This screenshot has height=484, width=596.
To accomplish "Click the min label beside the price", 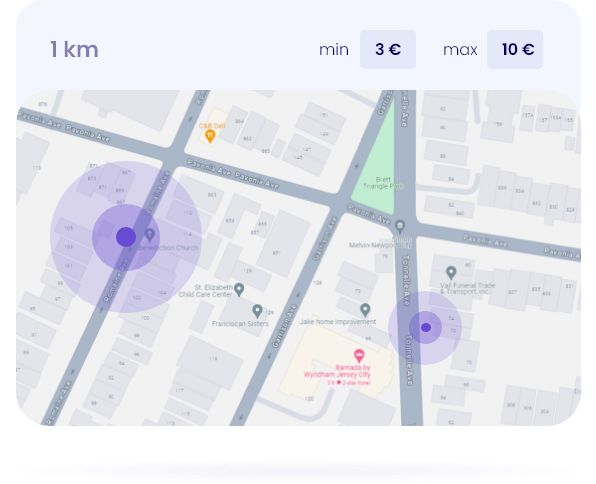I will click(334, 50).
